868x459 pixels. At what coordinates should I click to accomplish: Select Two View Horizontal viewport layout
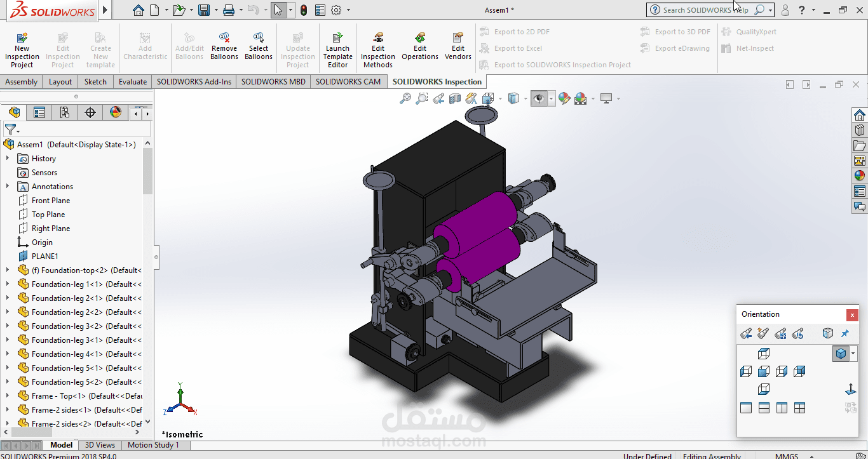(764, 408)
